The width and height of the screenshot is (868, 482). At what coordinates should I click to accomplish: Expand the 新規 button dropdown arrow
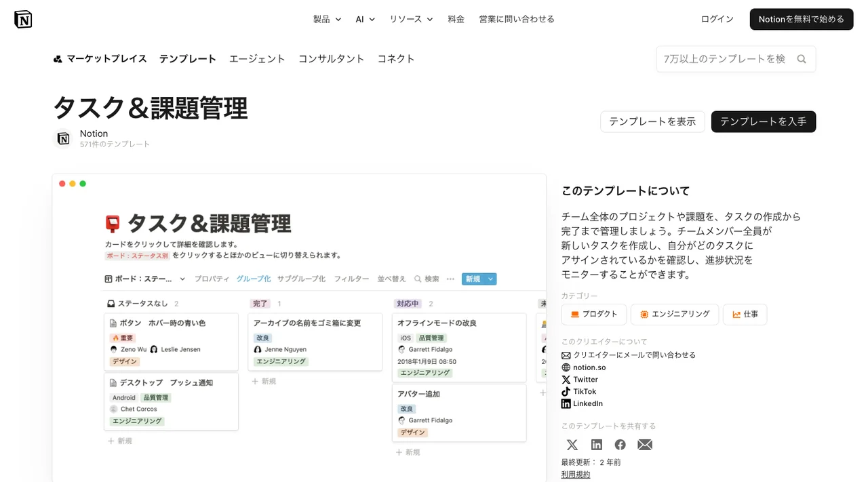[x=490, y=279]
